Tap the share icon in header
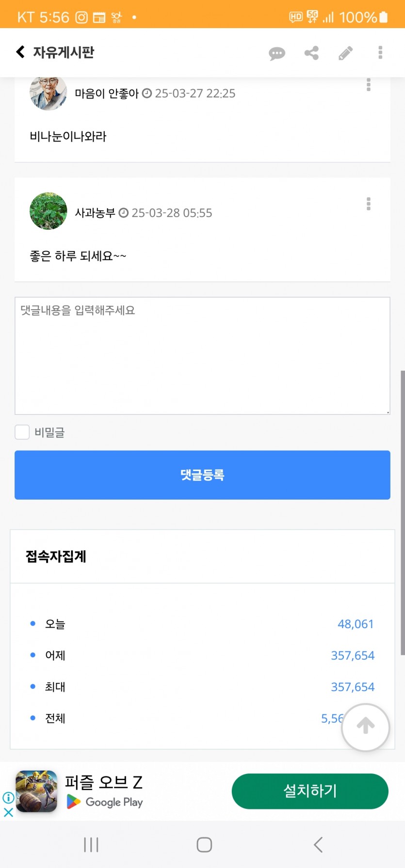The image size is (405, 868). pos(311,53)
